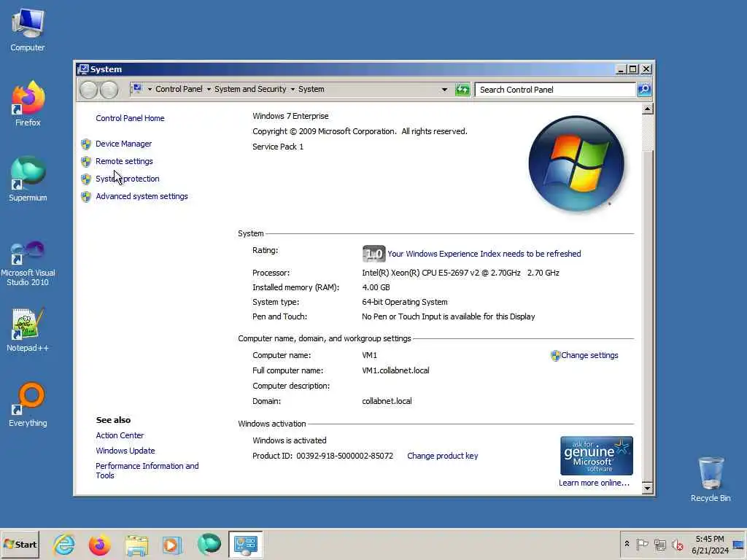Click the Show desktop icon by the clock
Viewport: 747px width, 560px height.
click(739, 544)
